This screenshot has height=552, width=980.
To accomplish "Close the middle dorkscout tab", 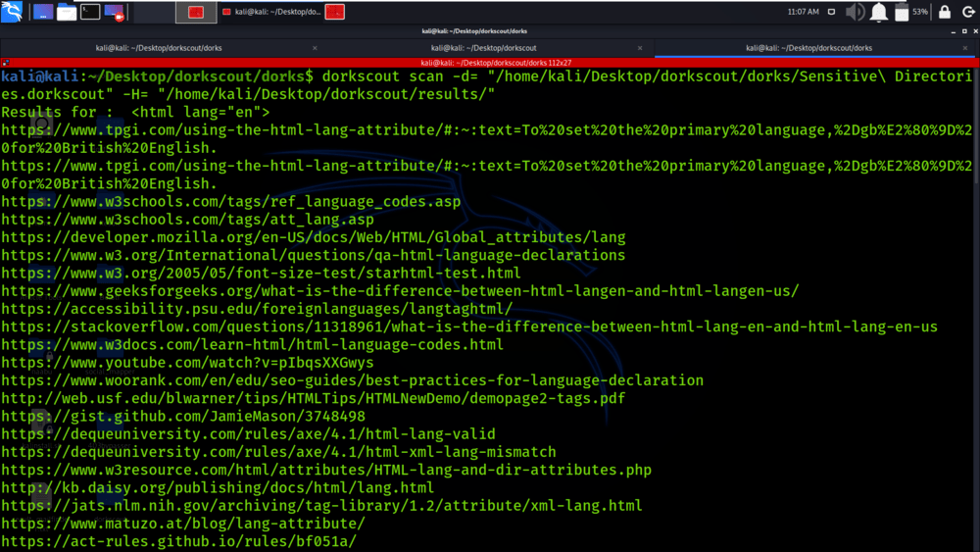I will [x=640, y=48].
